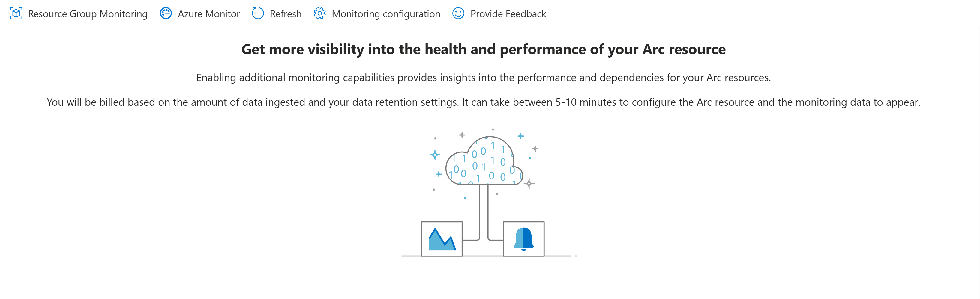Click the blue plus sparkle above cloud's right
Image resolution: width=980 pixels, height=299 pixels.
[521, 136]
